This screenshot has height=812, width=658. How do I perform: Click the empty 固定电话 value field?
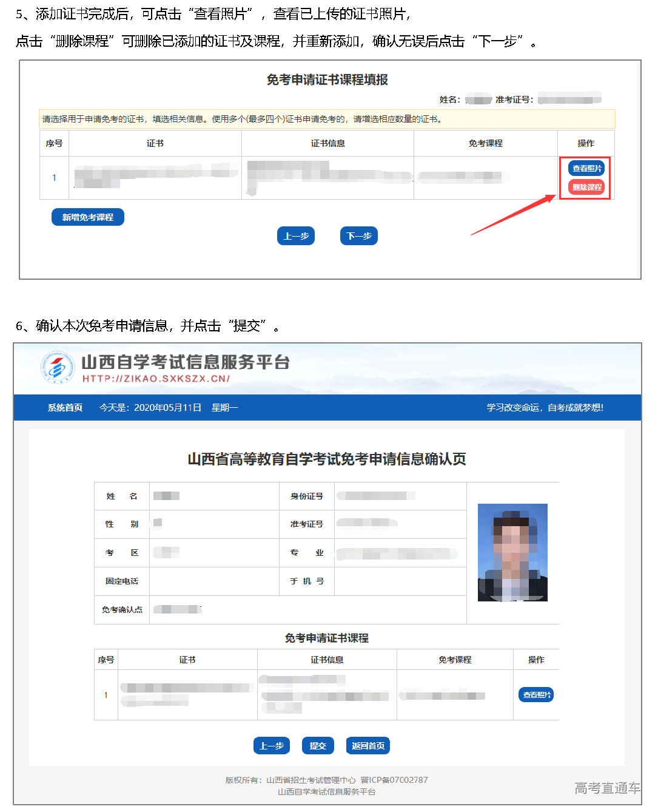213,581
